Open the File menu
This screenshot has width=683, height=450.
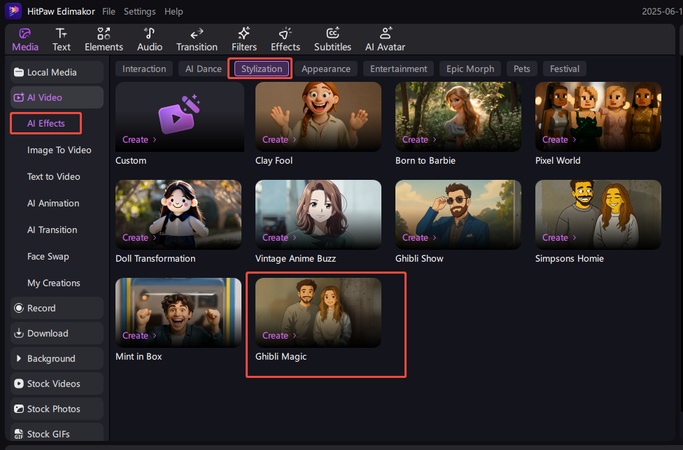[x=109, y=11]
